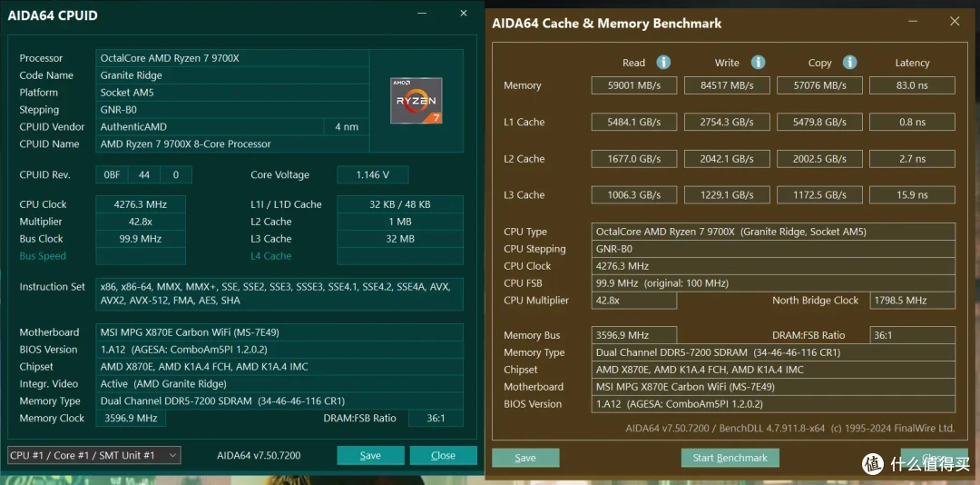Click the Code Name value Granite Ridge
This screenshot has width=980, height=485.
click(x=232, y=75)
